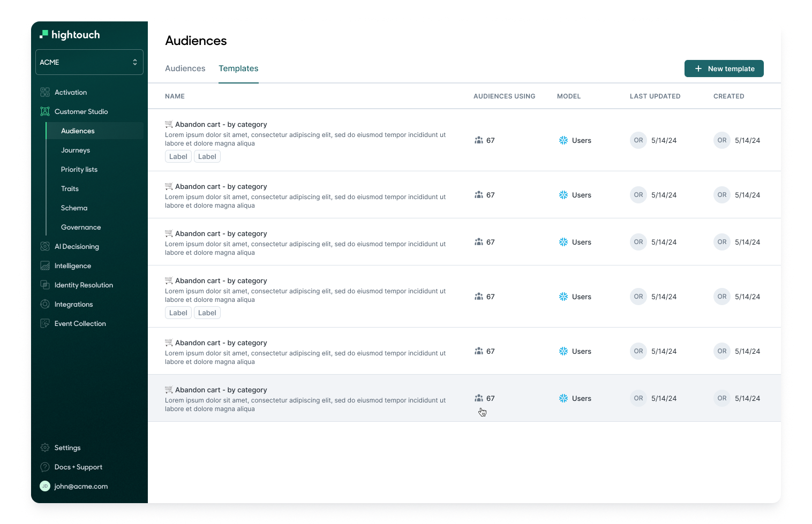Click the Customer Studio sidebar icon
This screenshot has width=812, height=524.
(x=45, y=111)
